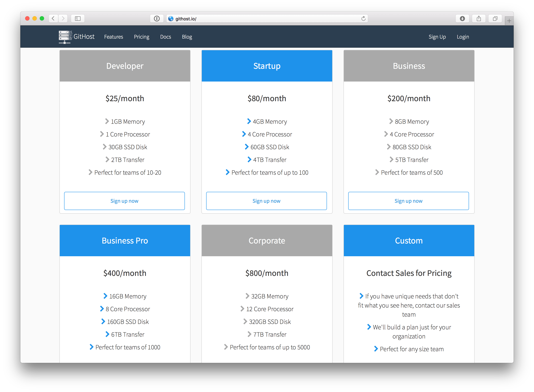
Task: Go back with the browser back arrow
Action: [53, 19]
